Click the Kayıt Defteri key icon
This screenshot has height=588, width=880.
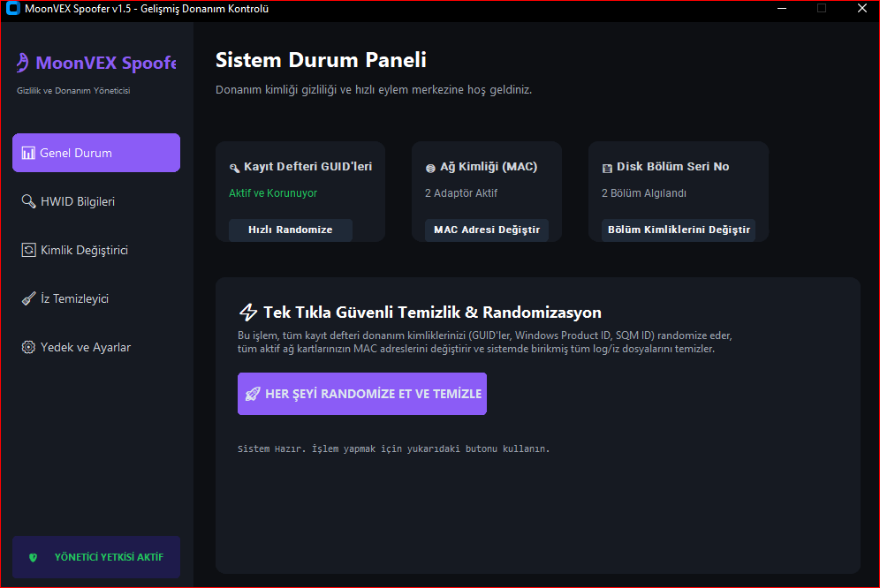235,168
